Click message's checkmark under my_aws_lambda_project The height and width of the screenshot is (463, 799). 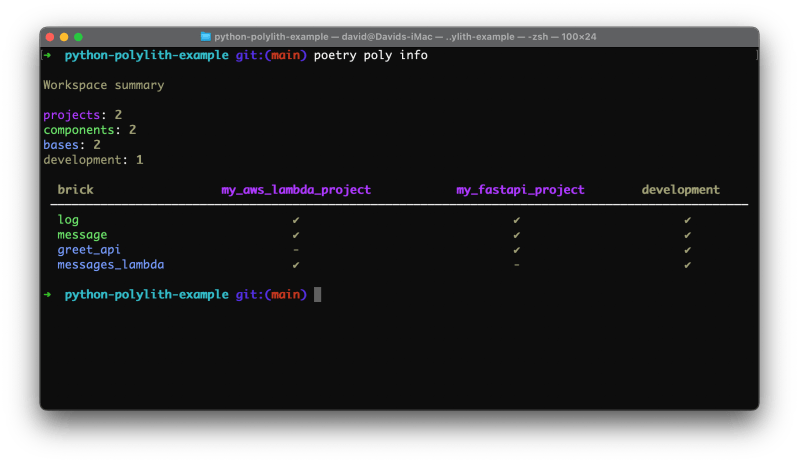[296, 235]
